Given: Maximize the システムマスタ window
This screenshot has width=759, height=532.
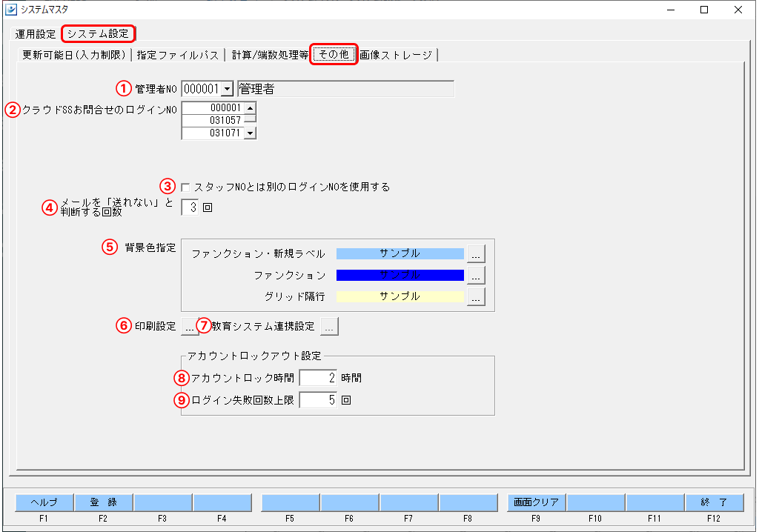Looking at the screenshot, I should 704,10.
